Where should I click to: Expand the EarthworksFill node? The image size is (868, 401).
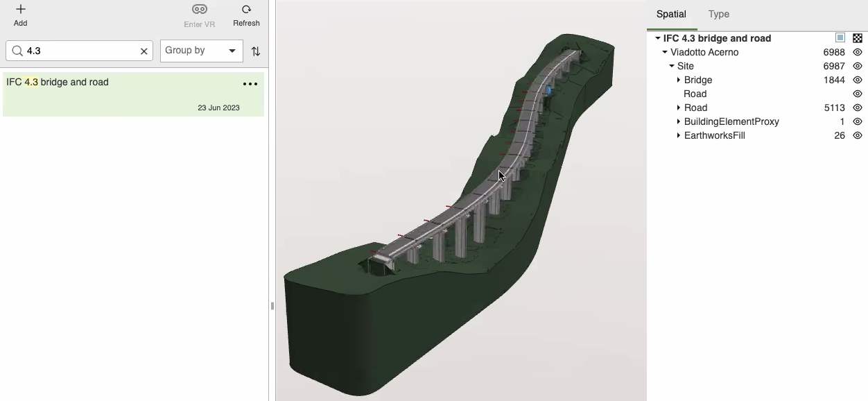[x=679, y=136]
